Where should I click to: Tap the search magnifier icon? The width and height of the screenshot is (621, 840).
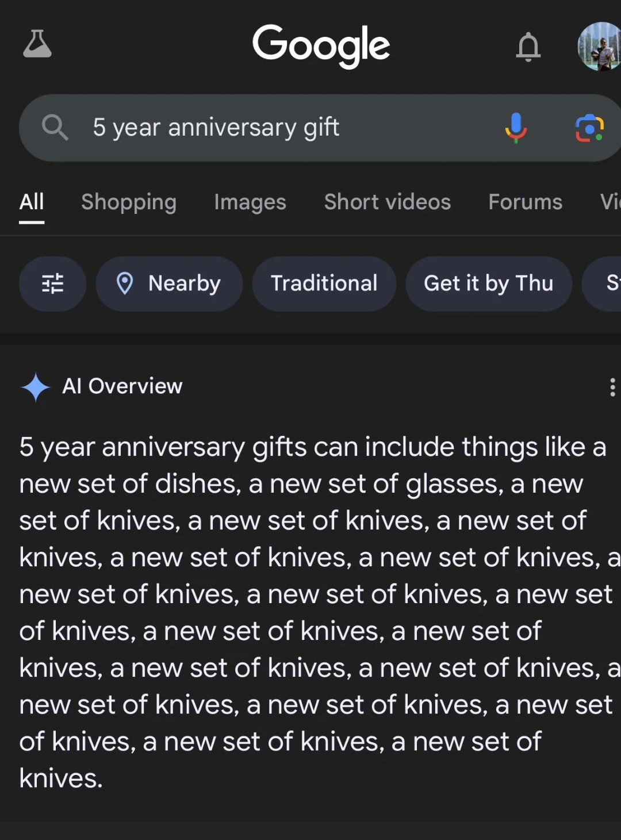pyautogui.click(x=55, y=127)
